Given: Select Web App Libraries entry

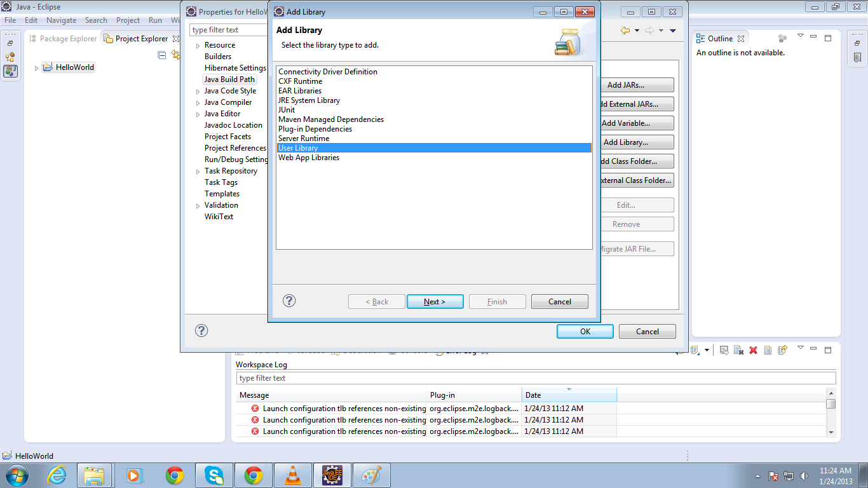Looking at the screenshot, I should tap(309, 158).
